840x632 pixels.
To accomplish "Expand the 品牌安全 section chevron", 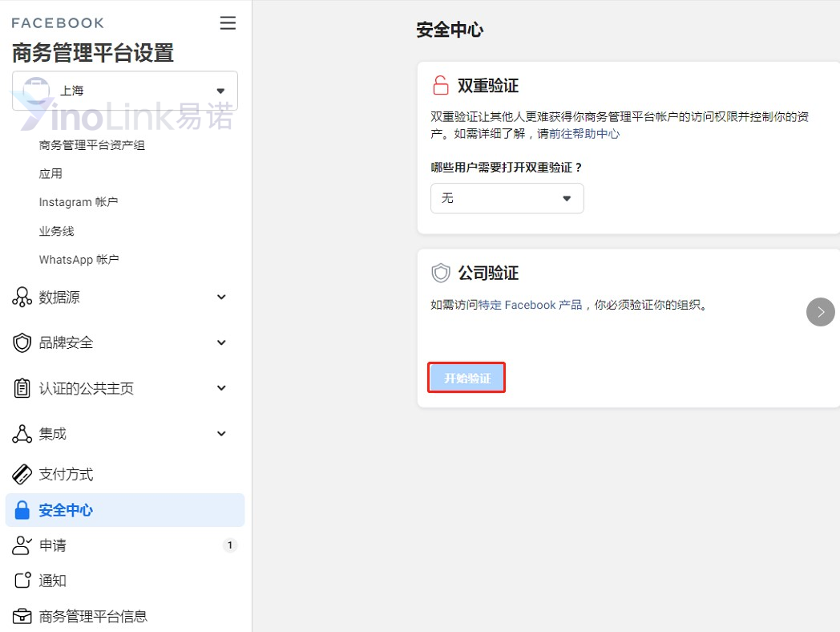I will (x=221, y=342).
